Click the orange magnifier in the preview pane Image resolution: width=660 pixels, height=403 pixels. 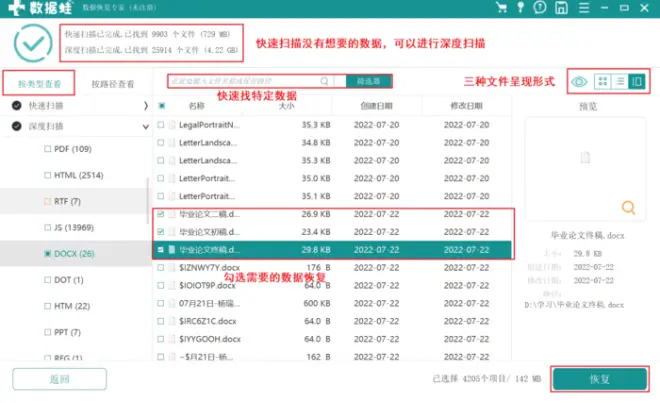(628, 207)
